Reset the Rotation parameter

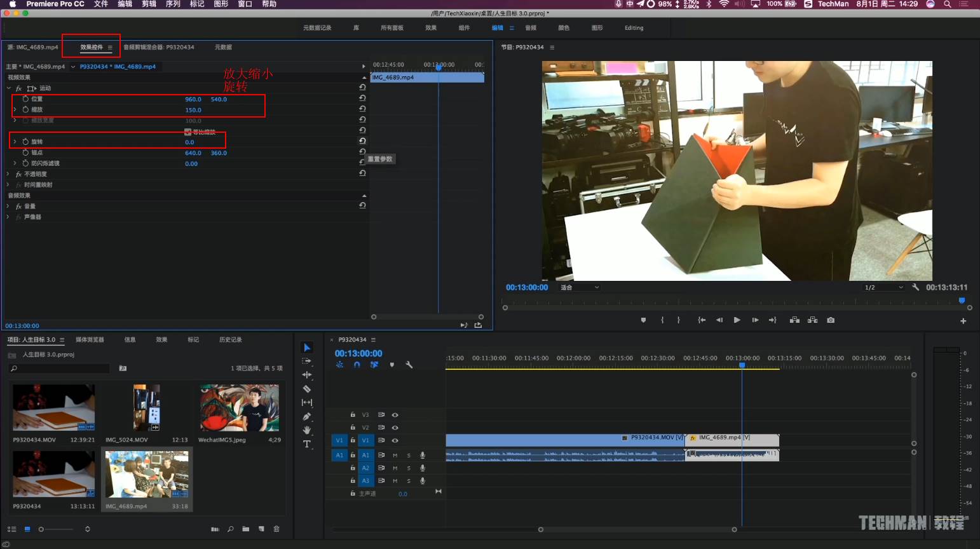[362, 141]
